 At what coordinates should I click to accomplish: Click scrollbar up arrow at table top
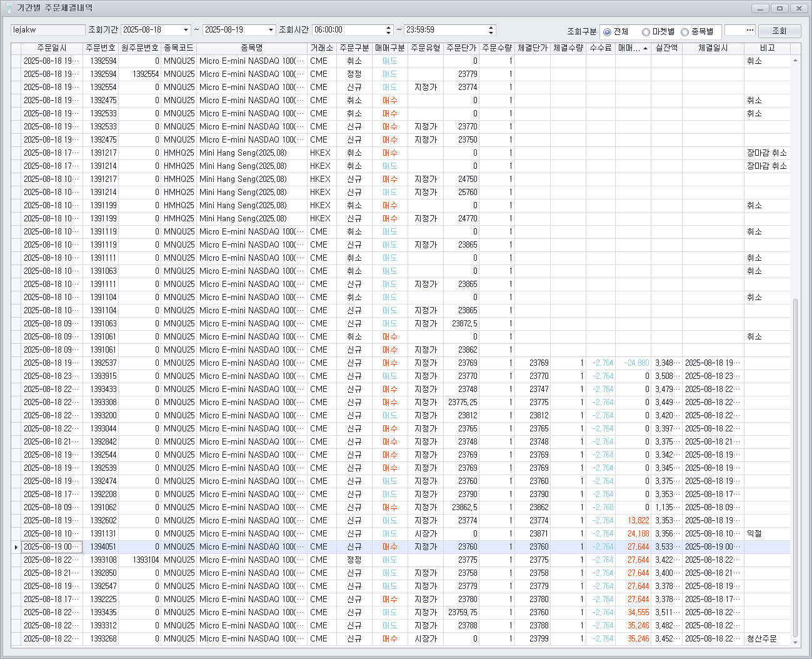coord(795,60)
